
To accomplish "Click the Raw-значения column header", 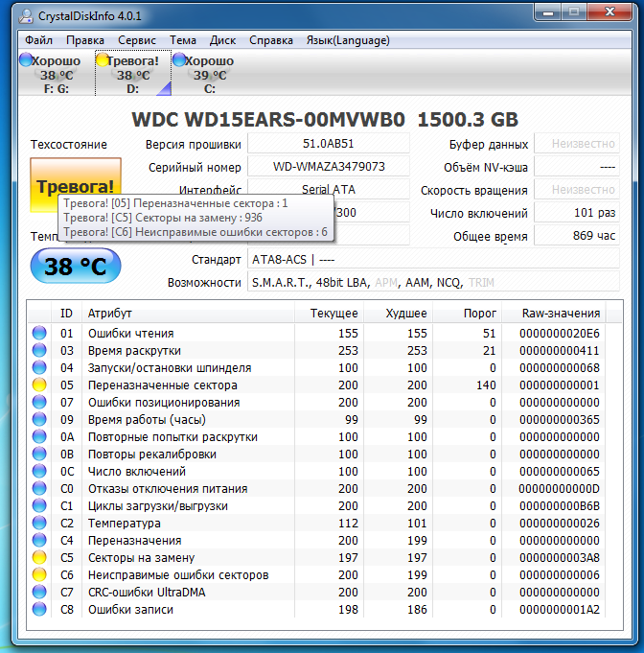I will [555, 314].
